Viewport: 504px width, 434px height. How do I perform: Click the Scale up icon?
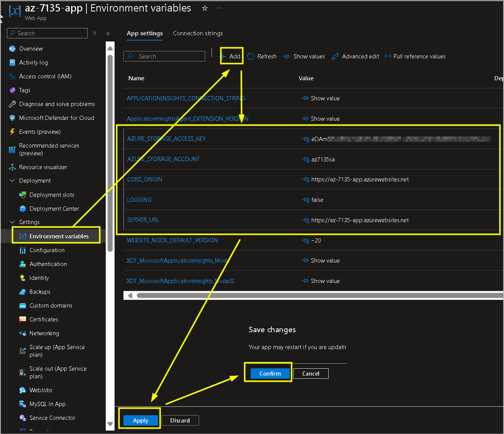[23, 351]
